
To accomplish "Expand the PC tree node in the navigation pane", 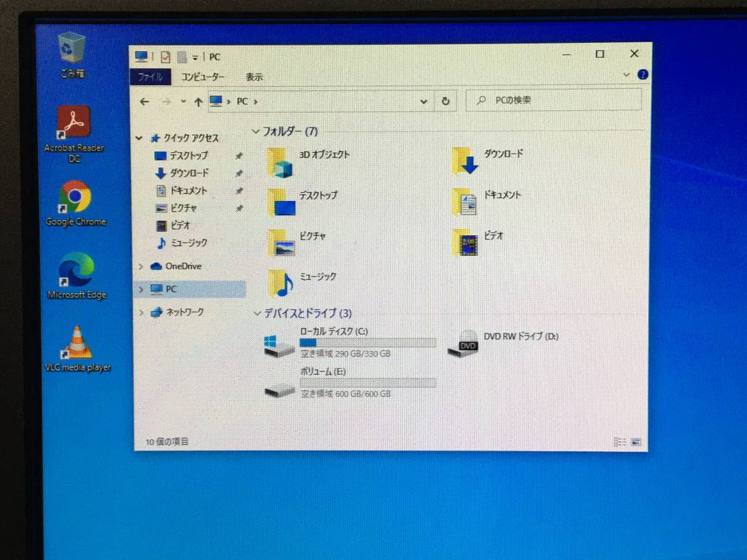I will point(141,289).
